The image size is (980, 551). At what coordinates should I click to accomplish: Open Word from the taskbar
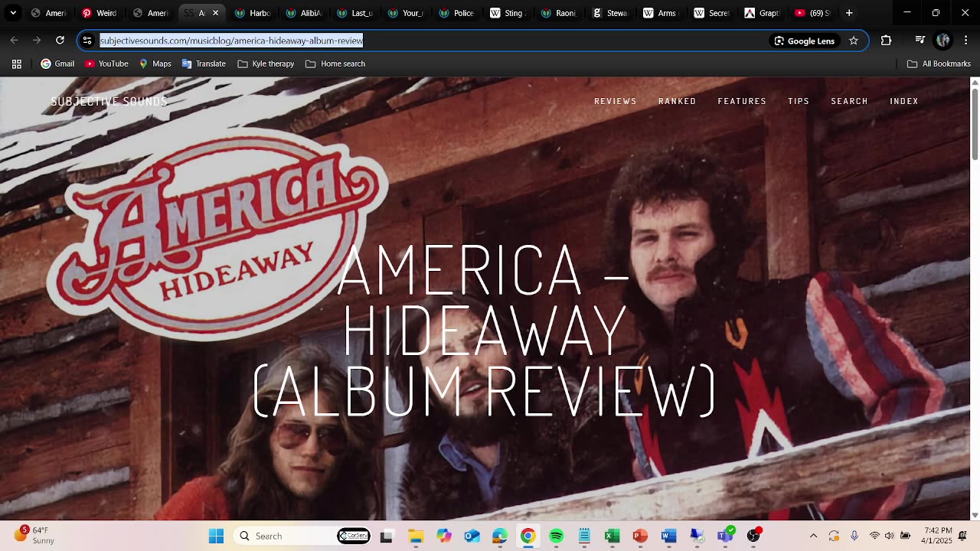668,536
